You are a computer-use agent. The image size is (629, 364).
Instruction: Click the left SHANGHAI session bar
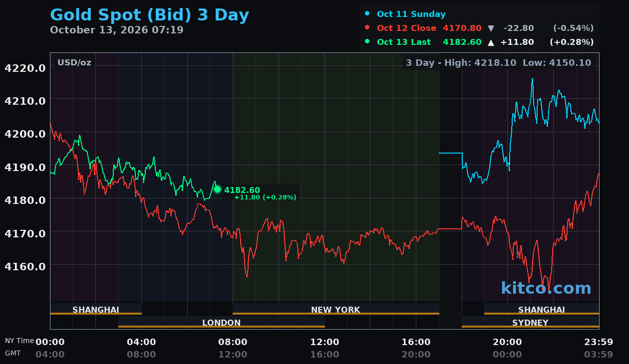coord(96,310)
